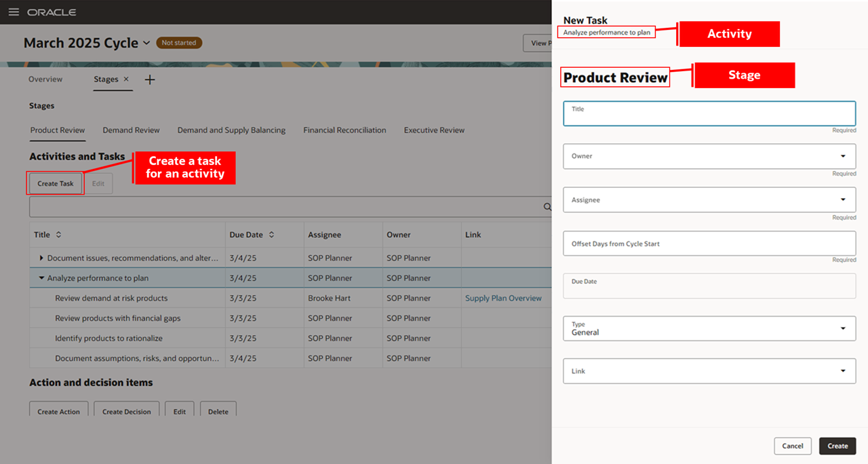The image size is (868, 464).
Task: Click the Create Task button
Action: tap(56, 183)
